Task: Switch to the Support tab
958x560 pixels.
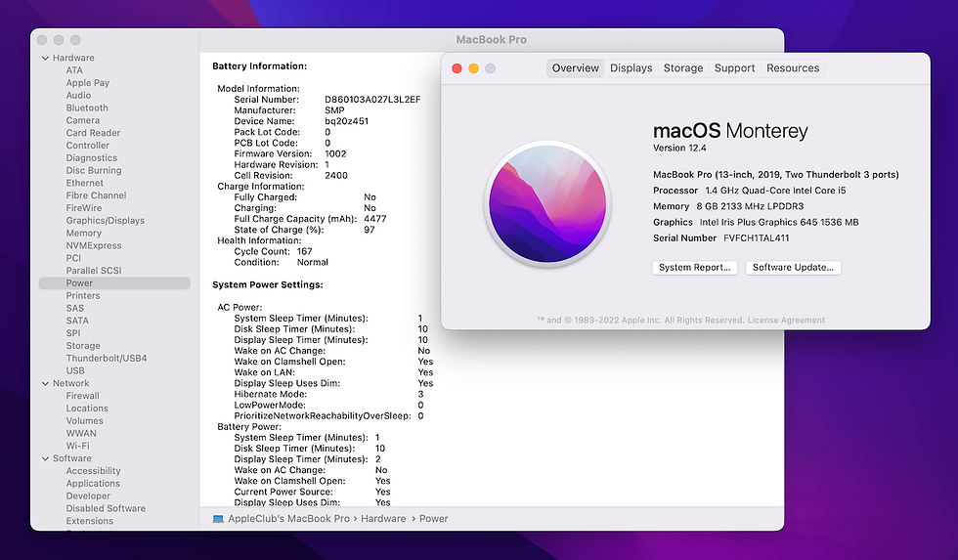Action: pos(734,68)
